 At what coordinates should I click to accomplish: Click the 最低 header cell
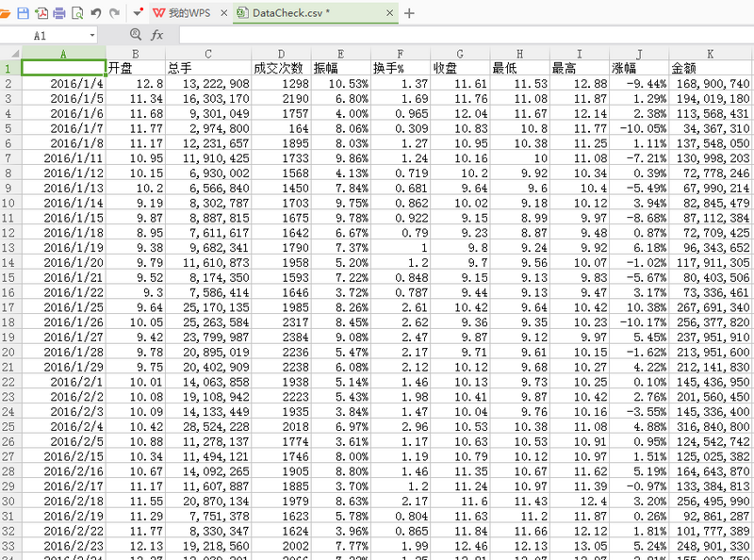520,68
